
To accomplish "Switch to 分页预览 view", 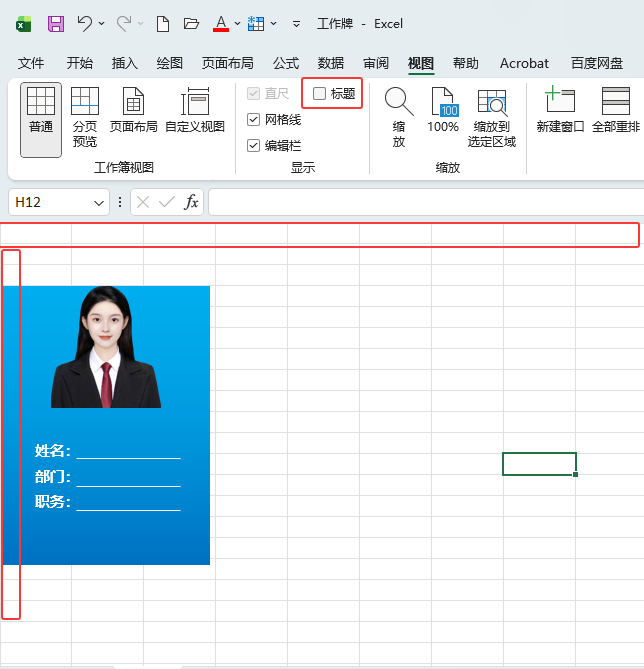I will [x=85, y=117].
